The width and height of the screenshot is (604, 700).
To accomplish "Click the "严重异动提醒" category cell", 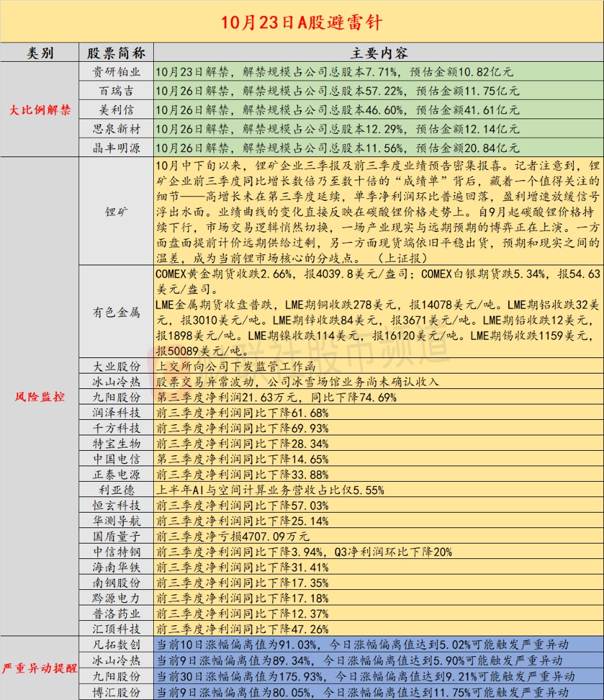I will [x=40, y=668].
